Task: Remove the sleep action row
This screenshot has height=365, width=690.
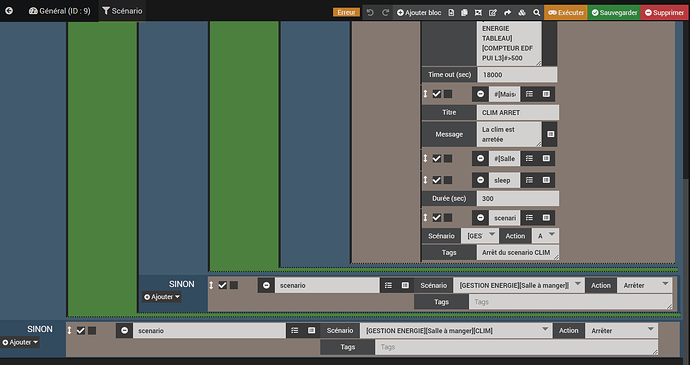Action: tap(481, 180)
